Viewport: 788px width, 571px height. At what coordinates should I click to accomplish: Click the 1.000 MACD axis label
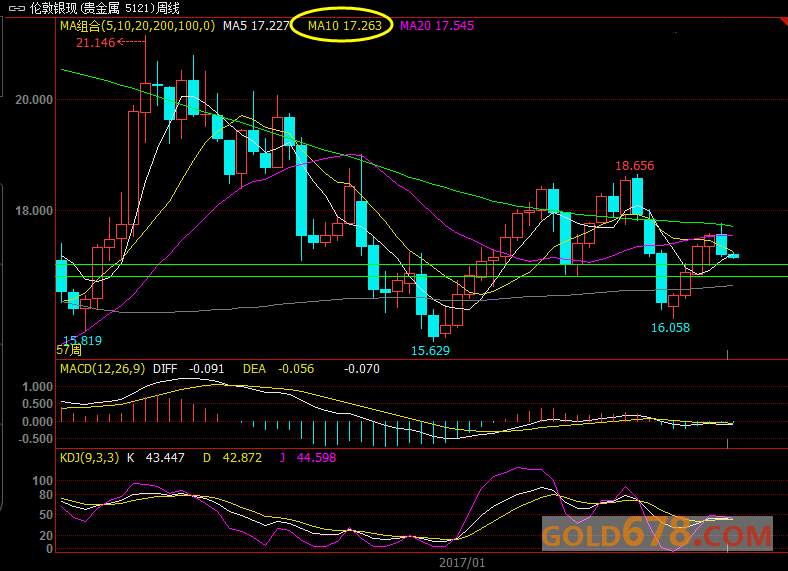[37, 387]
